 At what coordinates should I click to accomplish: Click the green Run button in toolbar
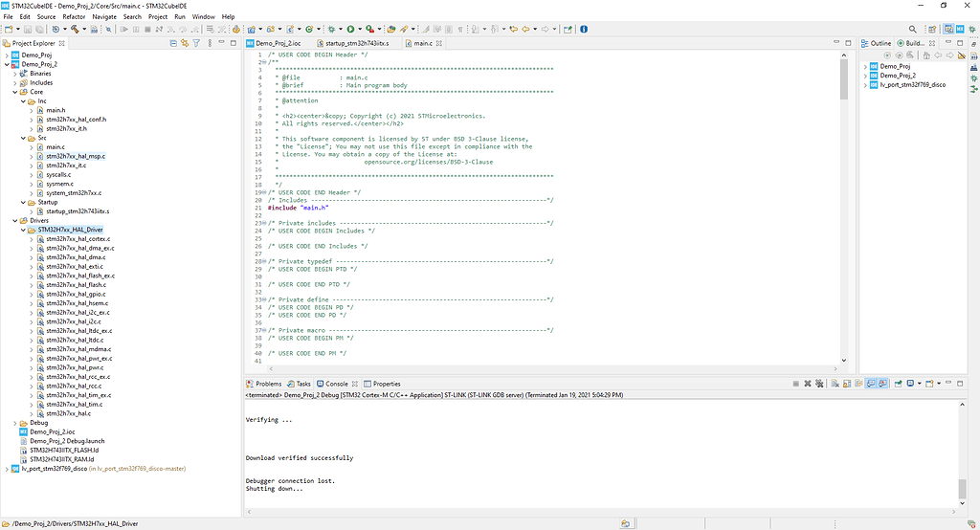pyautogui.click(x=350, y=29)
